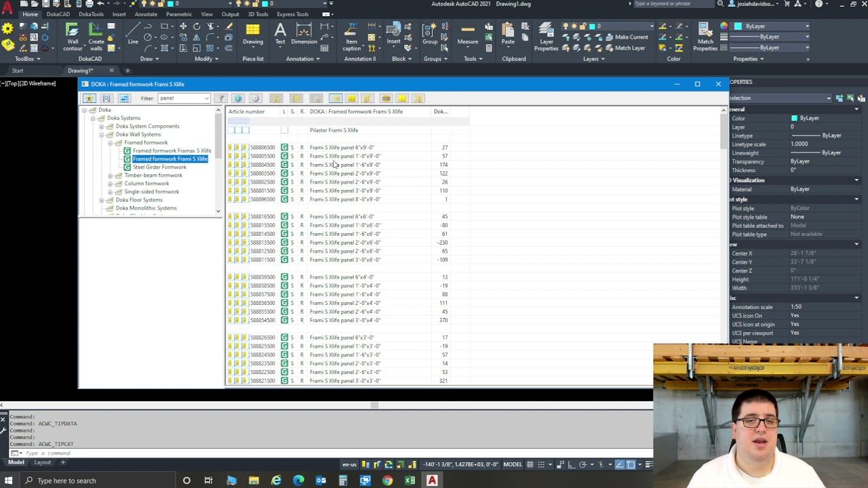Switch to the Layout tab at bottom
This screenshot has width=868, height=488.
pyautogui.click(x=43, y=462)
